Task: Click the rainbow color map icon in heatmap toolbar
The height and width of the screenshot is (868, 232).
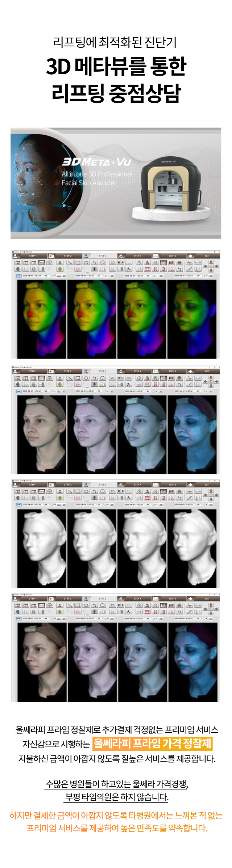Action: [60, 269]
